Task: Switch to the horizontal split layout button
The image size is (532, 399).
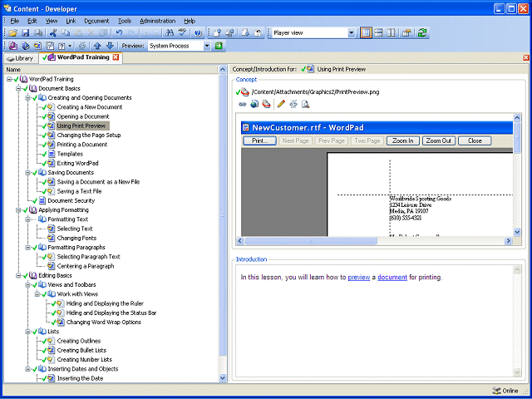Action: point(379,33)
